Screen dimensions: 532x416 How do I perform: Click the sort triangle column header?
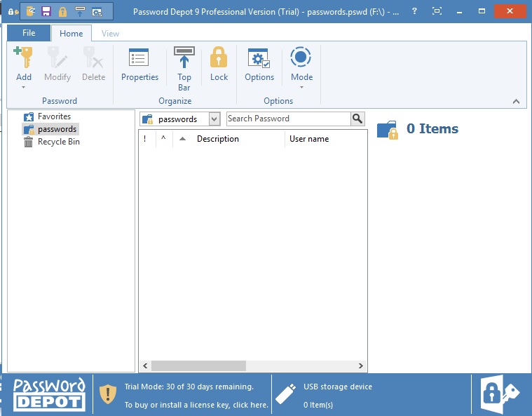[x=182, y=139]
